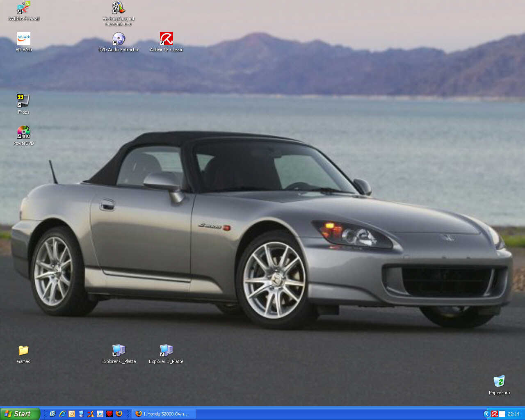
Task: Click the AntiVir umbrella tray icon
Action: (495, 414)
